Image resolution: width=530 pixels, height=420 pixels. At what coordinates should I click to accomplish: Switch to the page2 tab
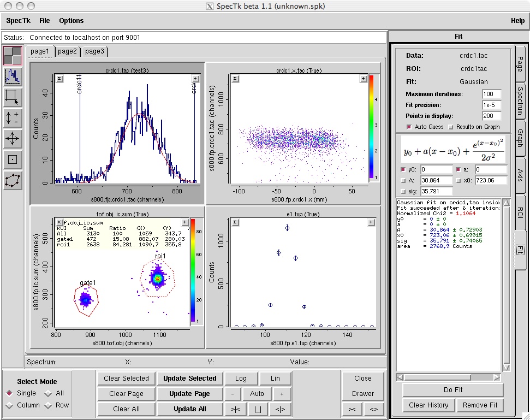pos(68,51)
